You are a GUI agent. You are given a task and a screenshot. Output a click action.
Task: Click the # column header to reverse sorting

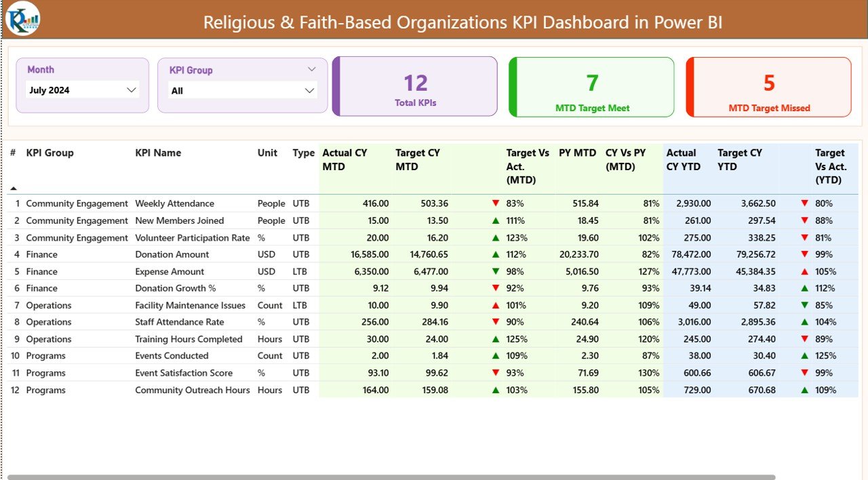coord(12,153)
